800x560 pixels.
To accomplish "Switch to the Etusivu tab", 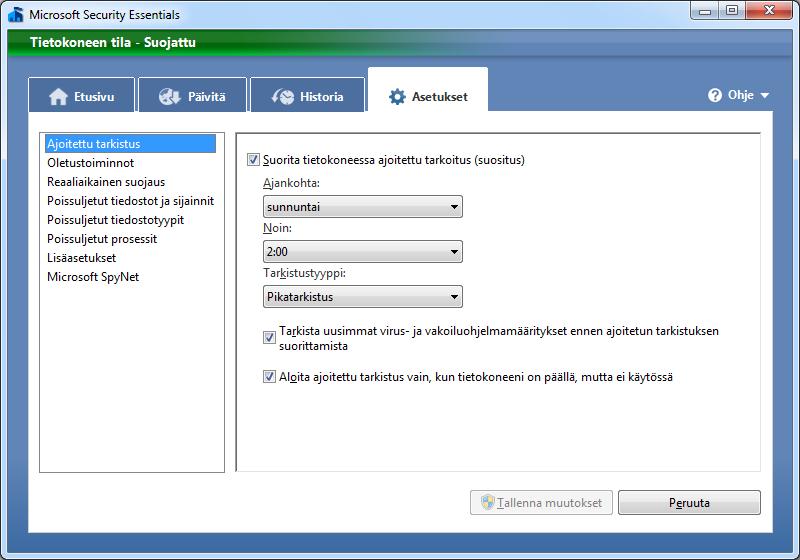I will click(82, 95).
